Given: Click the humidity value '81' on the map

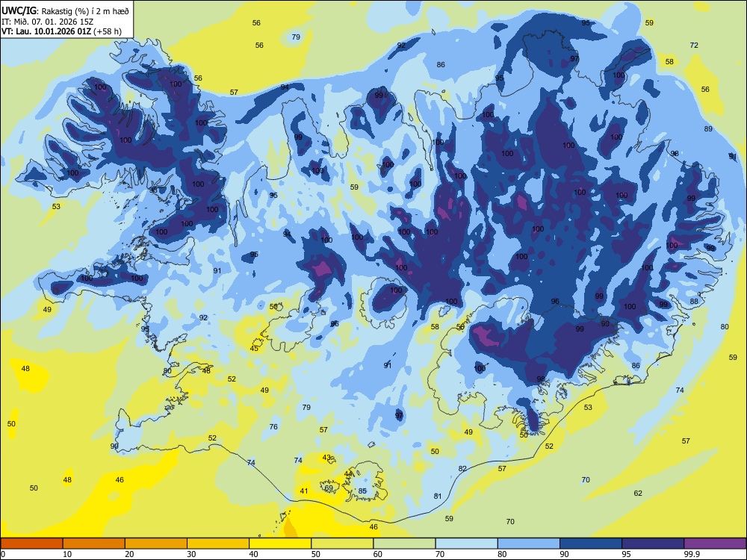Looking at the screenshot, I should tap(438, 497).
